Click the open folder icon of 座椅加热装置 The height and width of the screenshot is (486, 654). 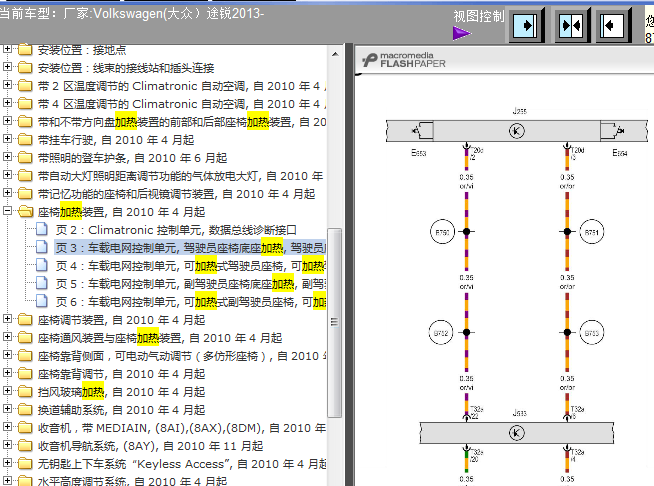[25, 212]
